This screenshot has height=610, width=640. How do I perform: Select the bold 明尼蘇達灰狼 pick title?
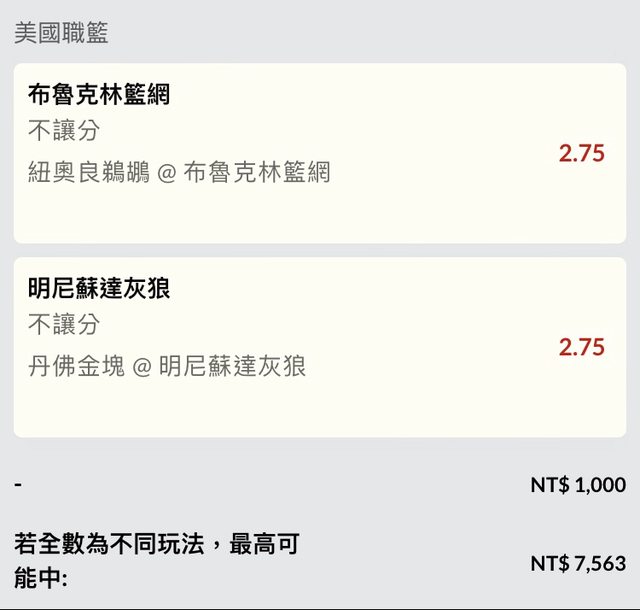(99, 289)
